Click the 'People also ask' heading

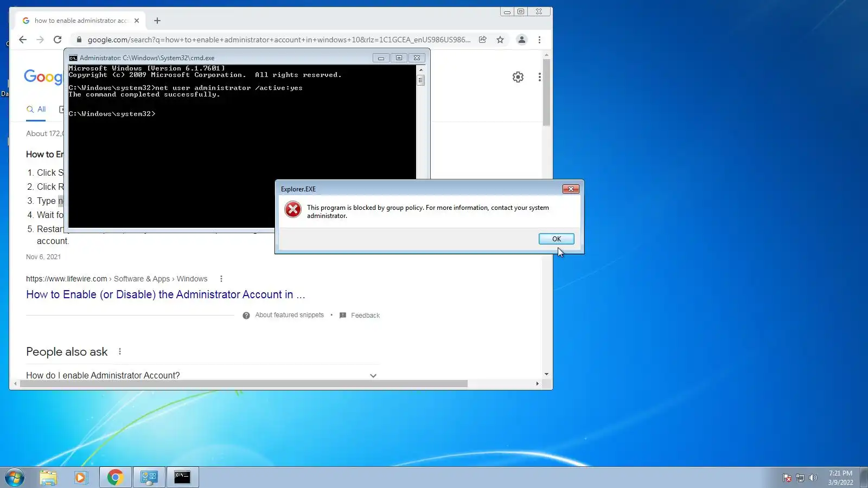click(x=67, y=352)
